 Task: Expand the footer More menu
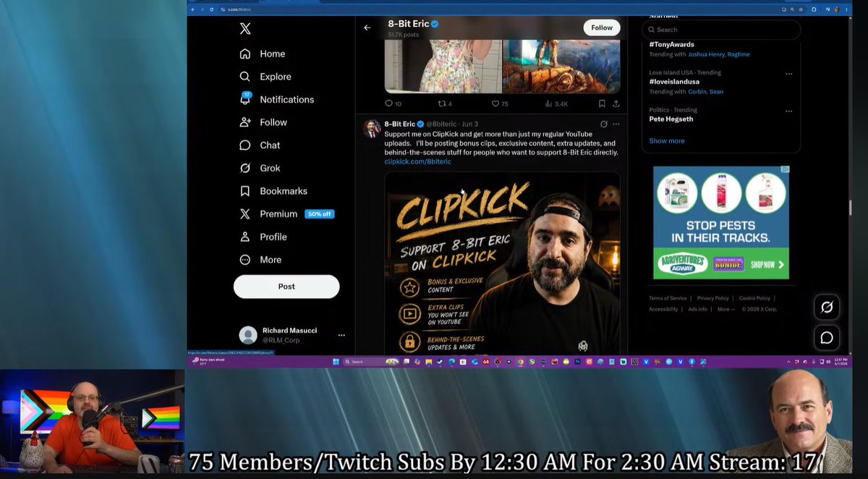(x=726, y=309)
